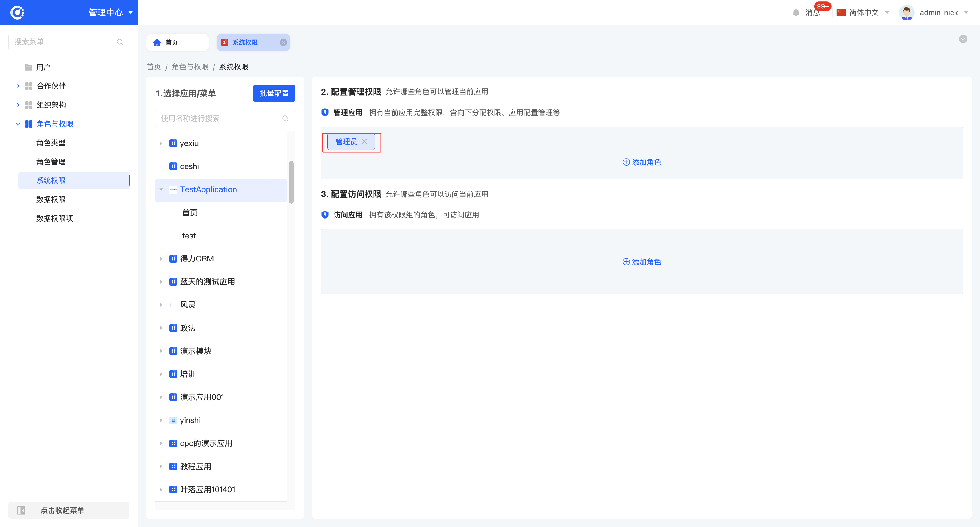Expand the 风灵 tree node
The height and width of the screenshot is (527, 980).
[x=161, y=305]
